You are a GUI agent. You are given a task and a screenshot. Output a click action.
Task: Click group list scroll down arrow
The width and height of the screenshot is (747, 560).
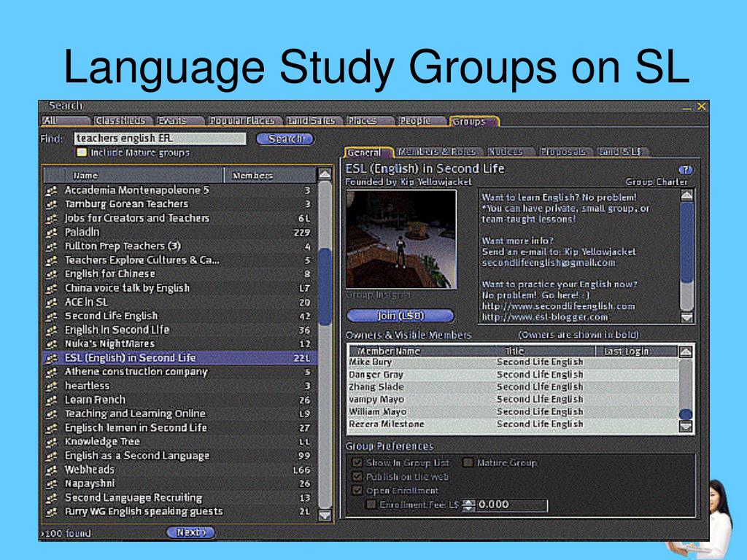click(325, 516)
